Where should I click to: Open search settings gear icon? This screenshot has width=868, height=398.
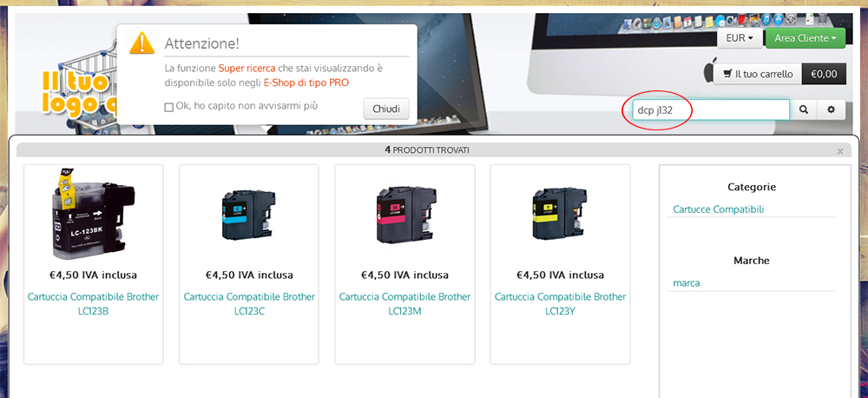coord(831,109)
